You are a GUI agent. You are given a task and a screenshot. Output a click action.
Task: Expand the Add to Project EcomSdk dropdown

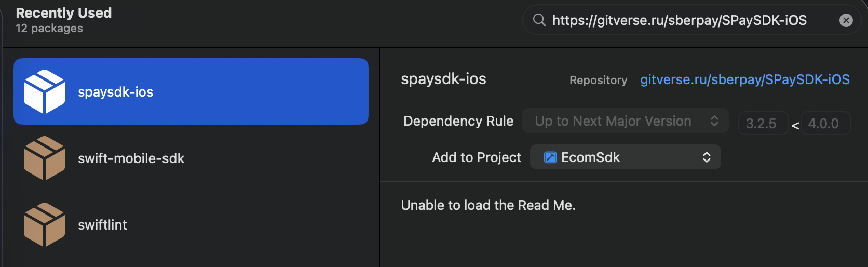coord(626,157)
